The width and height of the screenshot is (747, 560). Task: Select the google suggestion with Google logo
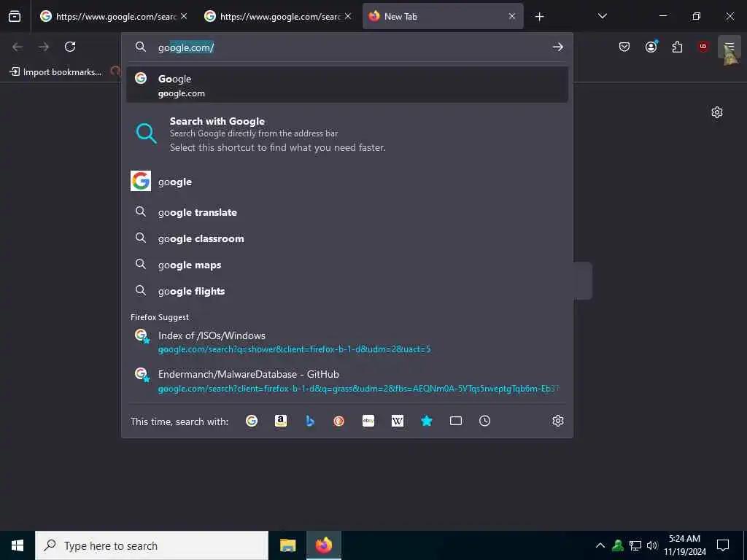tap(347, 182)
